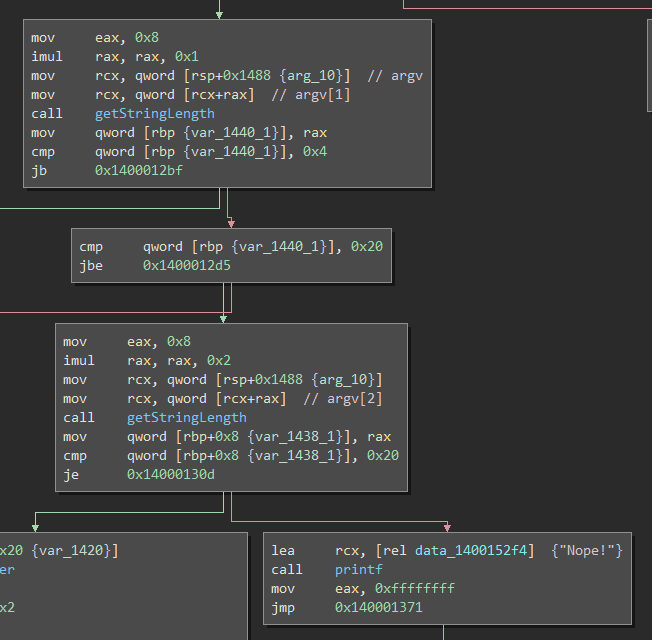This screenshot has width=652, height=640.
Task: Select the jbe mnemonic
Action: click(x=91, y=265)
